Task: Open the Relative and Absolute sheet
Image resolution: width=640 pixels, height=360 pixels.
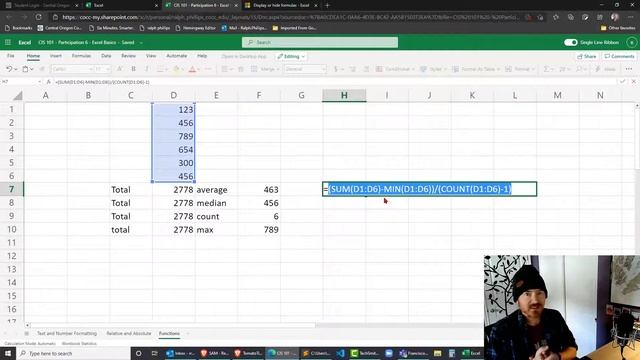Action: (129, 333)
